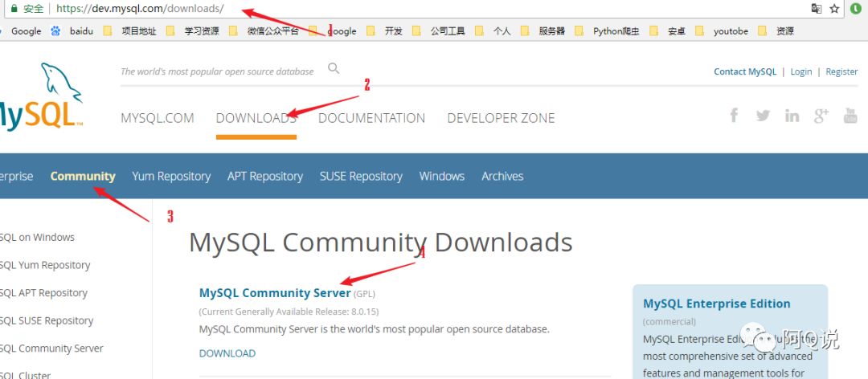Click the MySQL Community Downloads heading
This screenshot has height=379, width=868.
tap(381, 242)
